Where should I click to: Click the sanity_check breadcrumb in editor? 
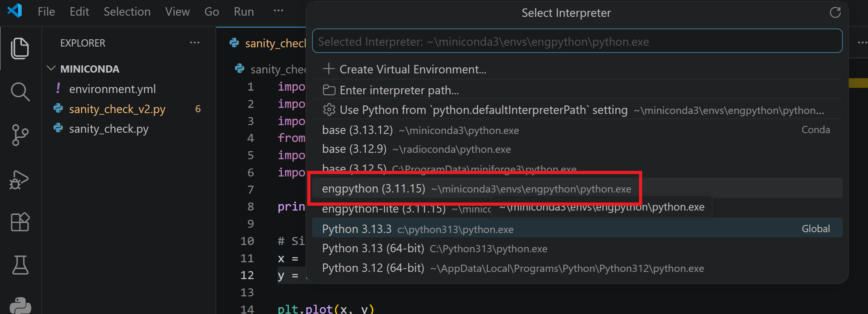coord(278,69)
